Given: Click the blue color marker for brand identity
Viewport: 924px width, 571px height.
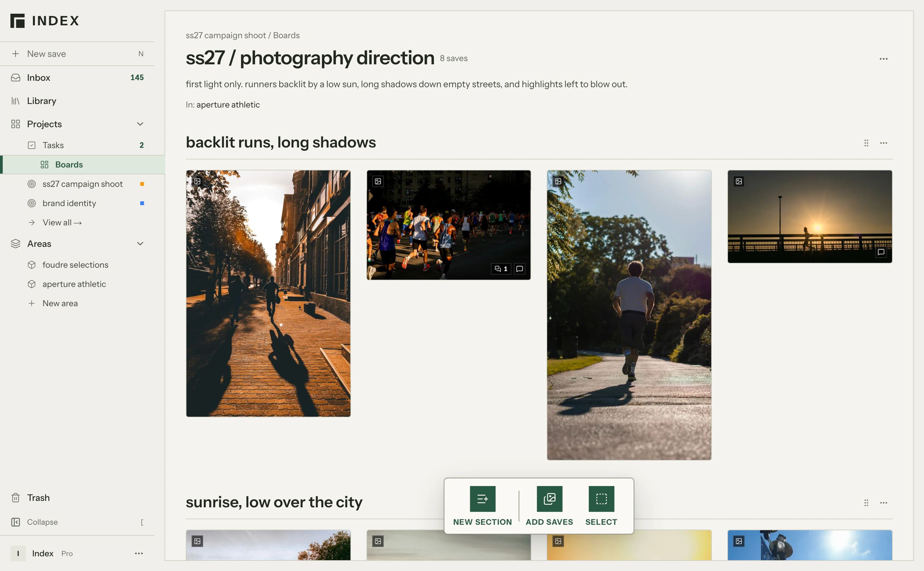Looking at the screenshot, I should click(142, 203).
